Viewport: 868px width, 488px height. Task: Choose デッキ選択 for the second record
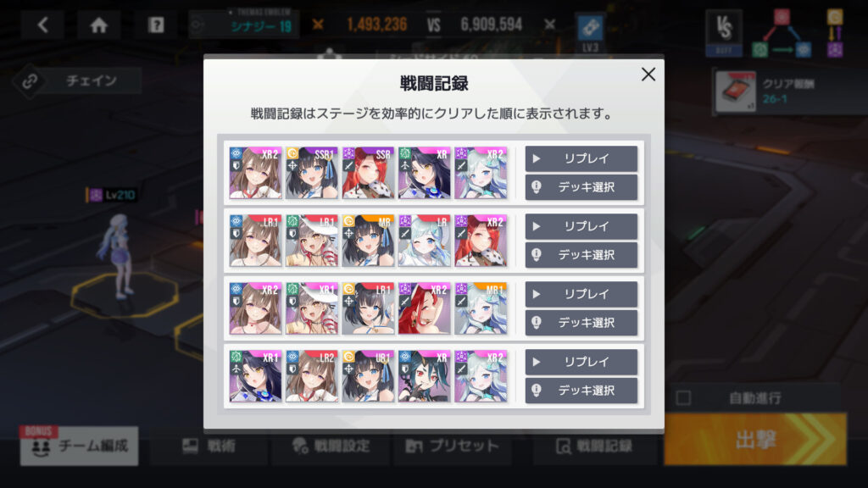click(581, 255)
